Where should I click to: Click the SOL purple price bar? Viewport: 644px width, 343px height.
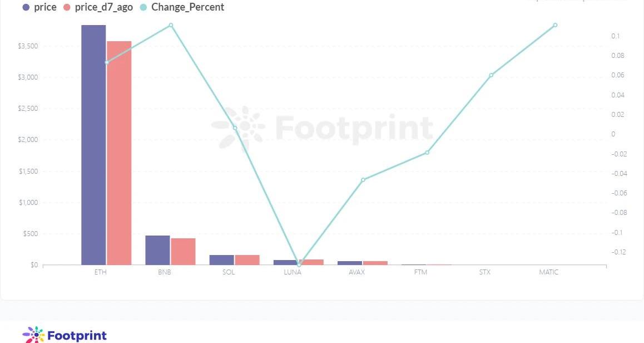click(221, 260)
